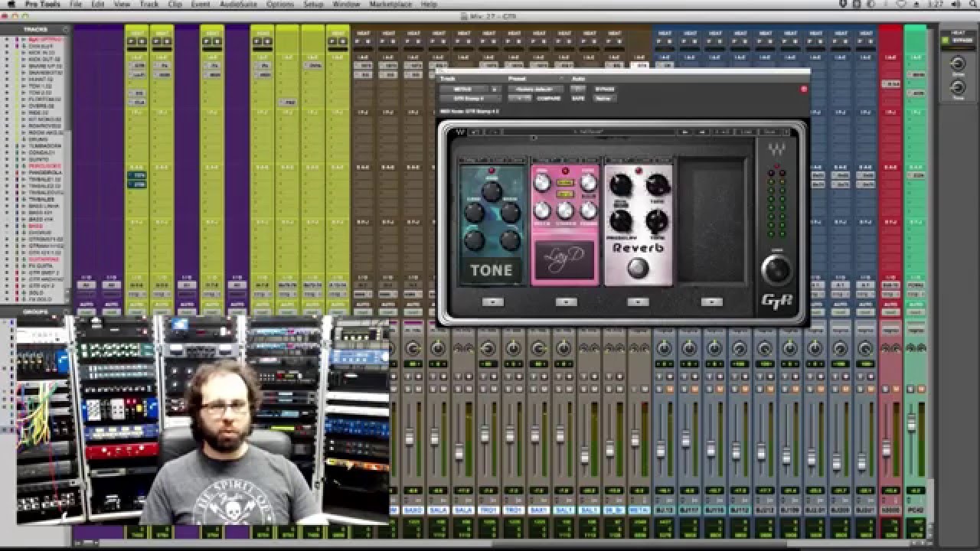Click the top center knob on TONE pedal
The height and width of the screenshot is (551, 980).
coord(491,191)
